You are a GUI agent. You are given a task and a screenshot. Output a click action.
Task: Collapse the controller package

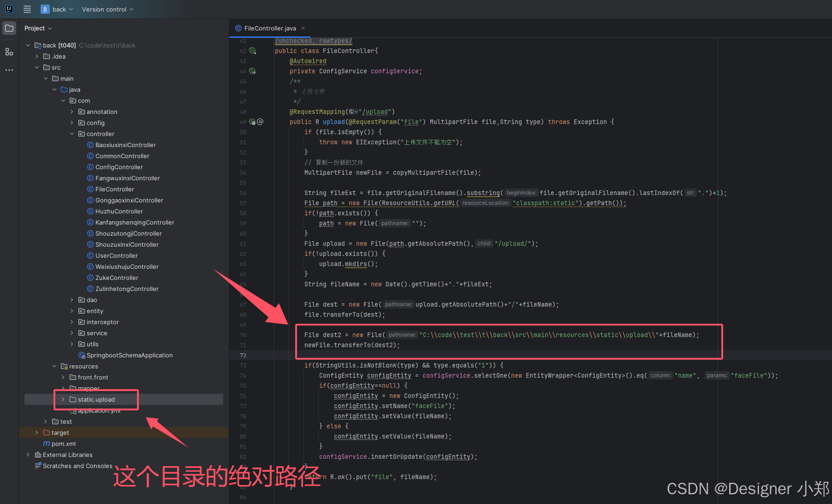pyautogui.click(x=72, y=134)
